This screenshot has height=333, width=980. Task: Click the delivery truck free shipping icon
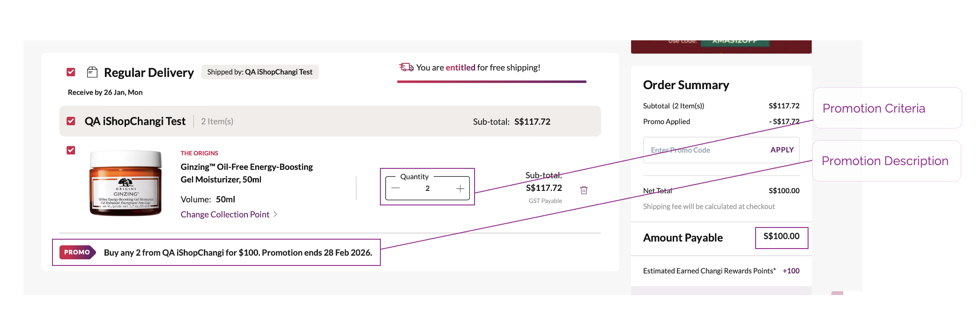[x=406, y=68]
